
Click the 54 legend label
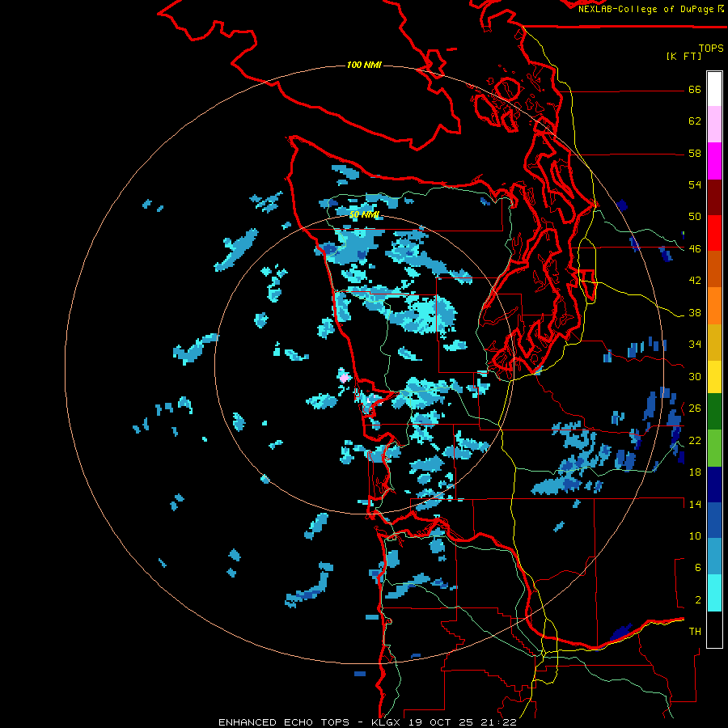pyautogui.click(x=695, y=184)
